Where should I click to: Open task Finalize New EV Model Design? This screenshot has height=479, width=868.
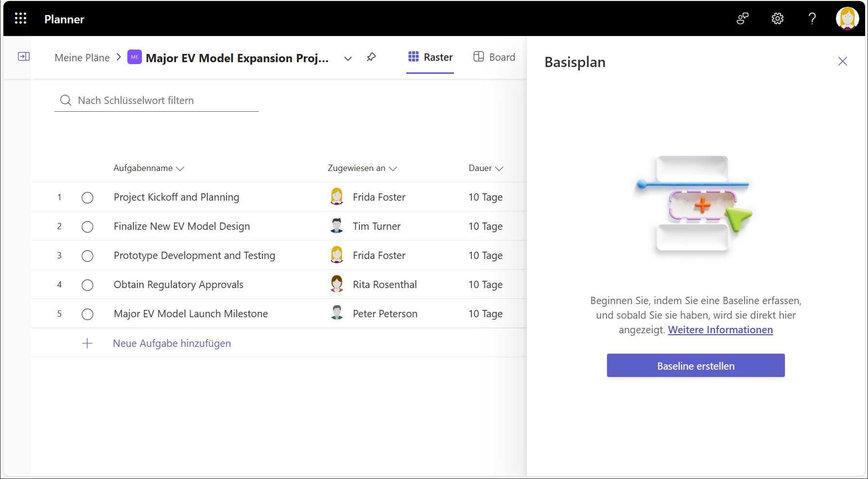pos(182,226)
